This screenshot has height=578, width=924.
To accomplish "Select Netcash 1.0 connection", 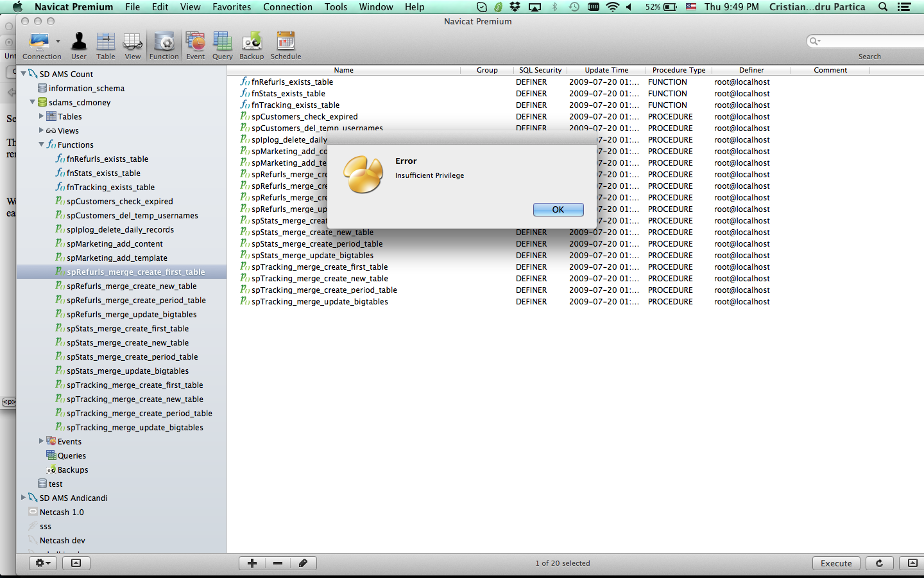I will click(62, 512).
